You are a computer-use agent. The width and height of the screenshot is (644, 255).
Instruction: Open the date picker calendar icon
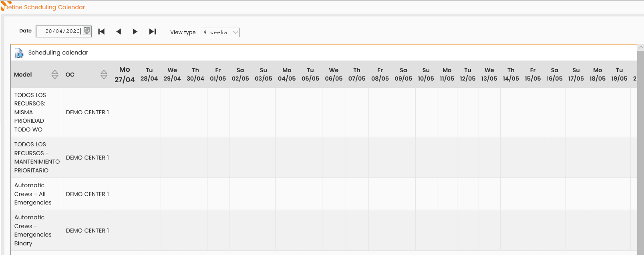click(87, 31)
